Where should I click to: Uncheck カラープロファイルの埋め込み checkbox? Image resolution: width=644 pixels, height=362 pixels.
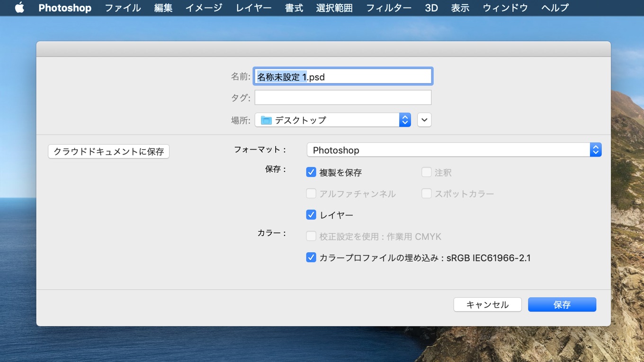tap(311, 257)
